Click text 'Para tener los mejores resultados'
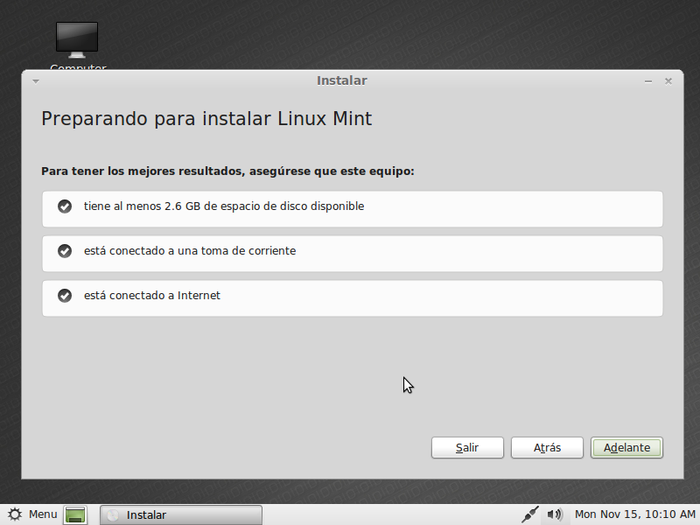700x525 pixels. click(142, 171)
